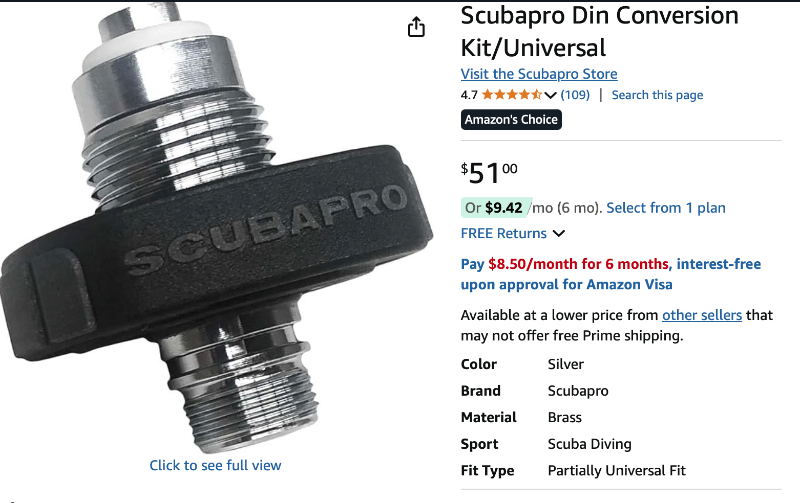This screenshot has height=503, width=800.
Task: Click to see full view link
Action: 215,465
